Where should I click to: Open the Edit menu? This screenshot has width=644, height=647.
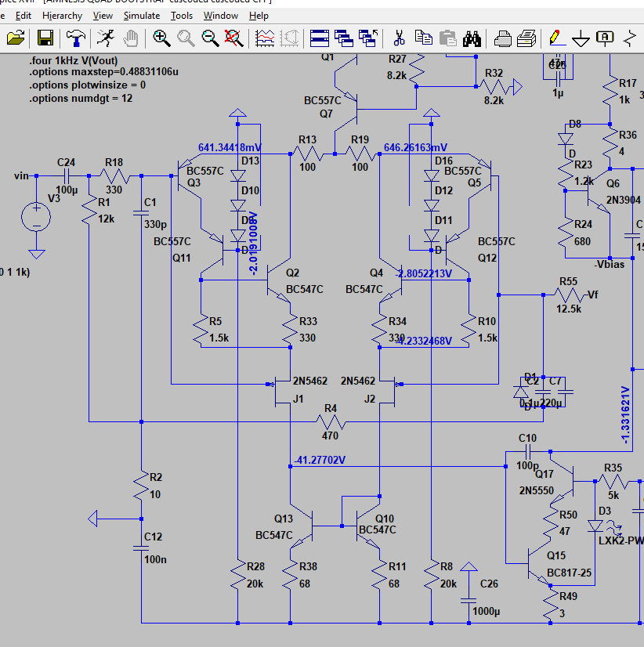click(x=24, y=16)
